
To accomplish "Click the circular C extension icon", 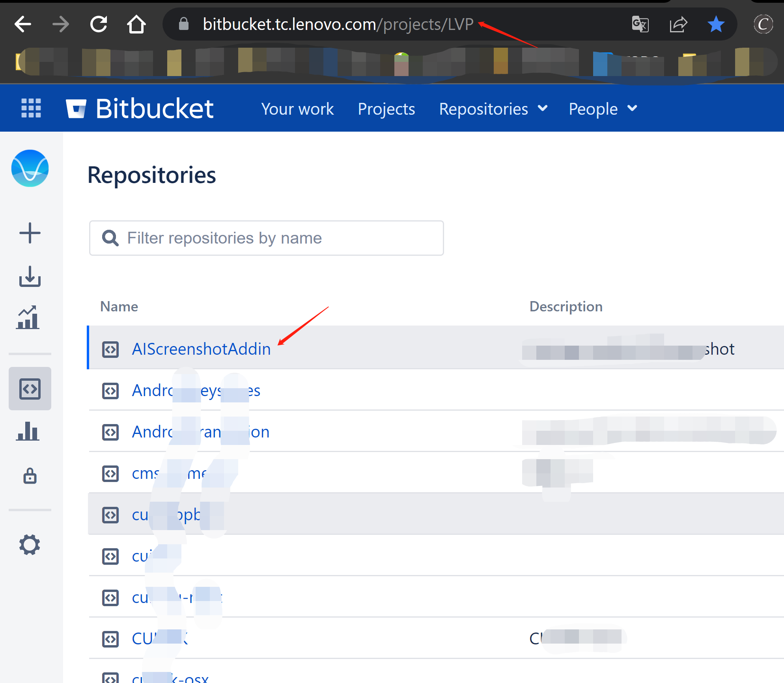I will pos(763,24).
